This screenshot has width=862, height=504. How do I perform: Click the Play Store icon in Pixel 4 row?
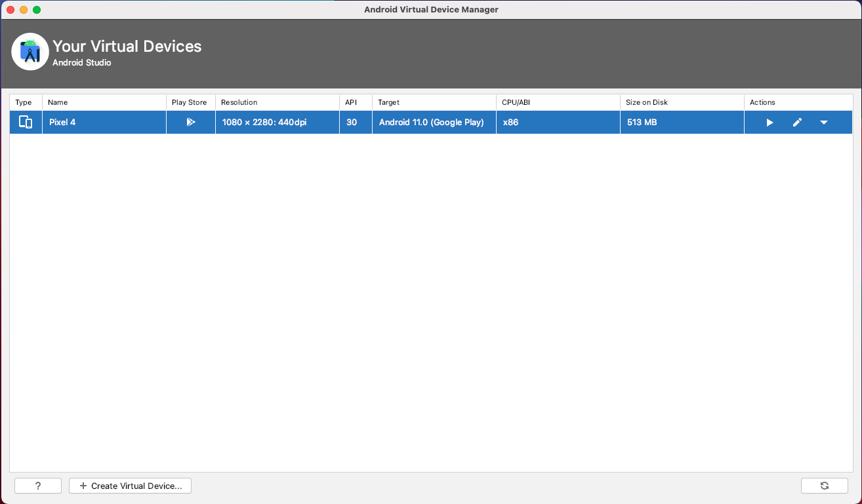[x=191, y=122]
